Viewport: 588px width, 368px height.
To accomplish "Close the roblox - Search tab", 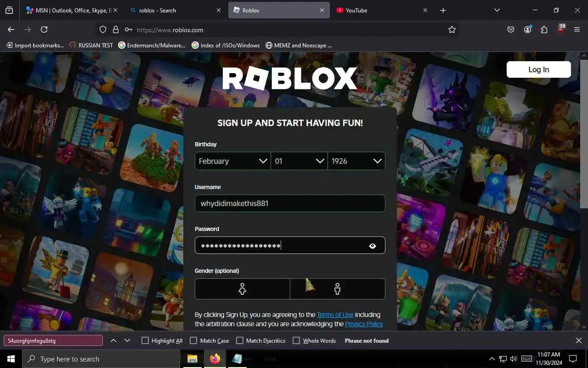I will point(219,10).
